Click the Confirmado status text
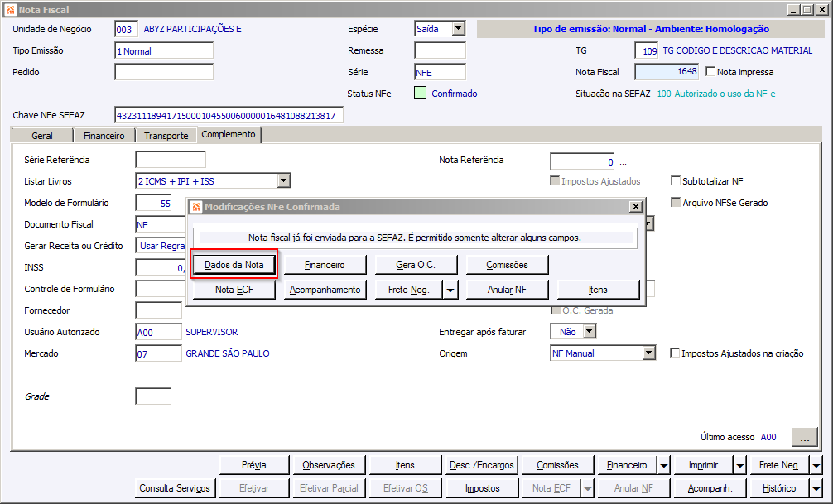 point(455,94)
